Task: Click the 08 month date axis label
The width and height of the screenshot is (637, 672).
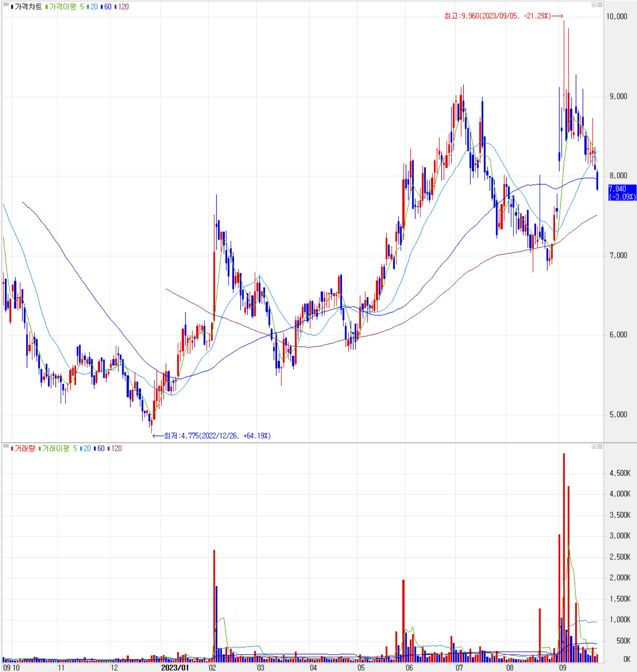Action: (x=510, y=668)
